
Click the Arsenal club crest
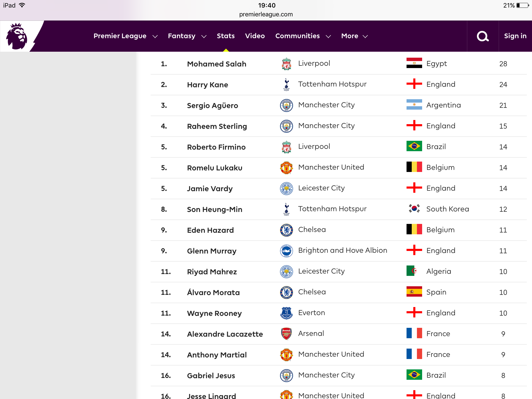[x=286, y=334]
